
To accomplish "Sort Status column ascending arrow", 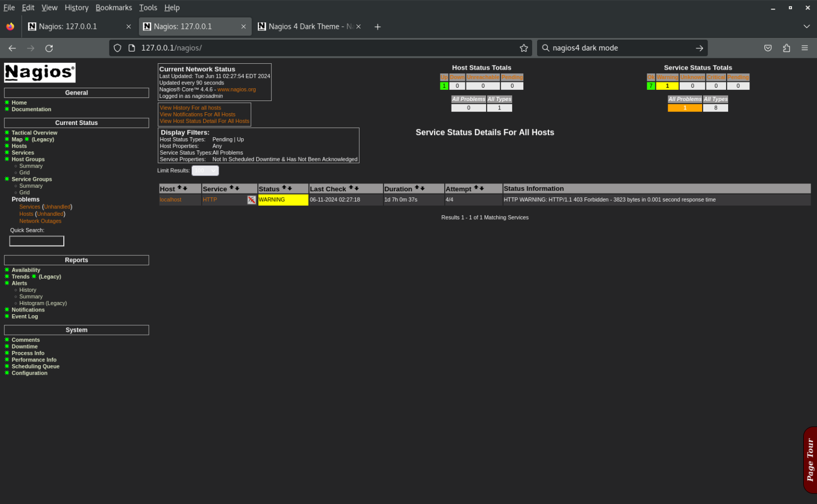I will (284, 188).
